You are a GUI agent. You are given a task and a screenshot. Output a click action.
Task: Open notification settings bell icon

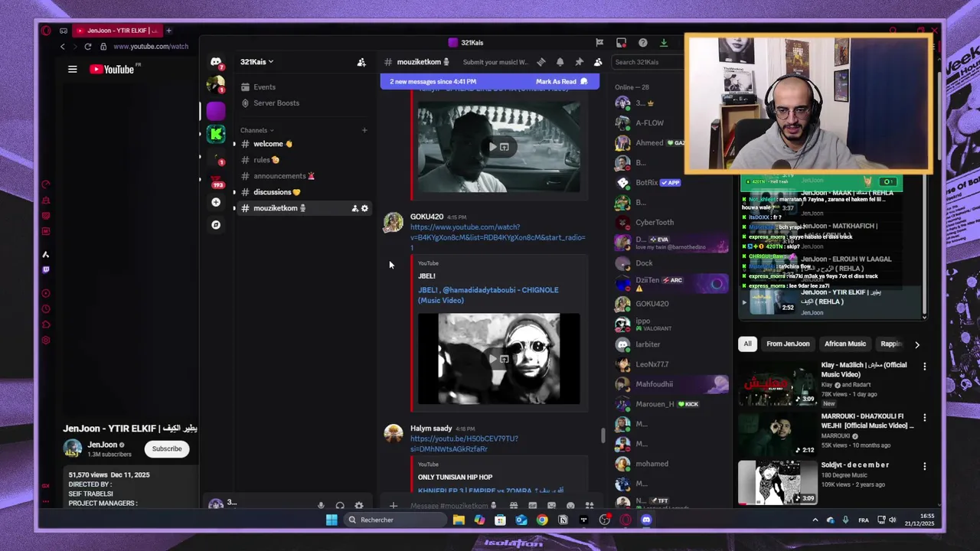point(560,62)
